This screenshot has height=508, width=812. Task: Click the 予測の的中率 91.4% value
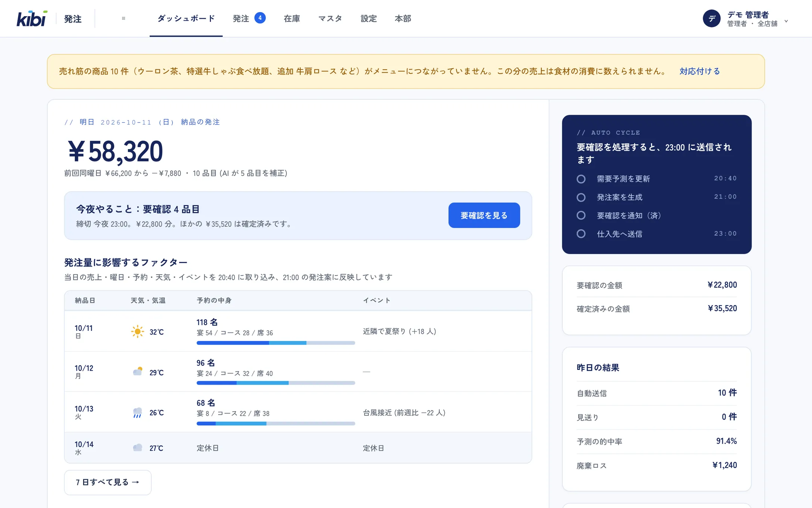(x=726, y=441)
